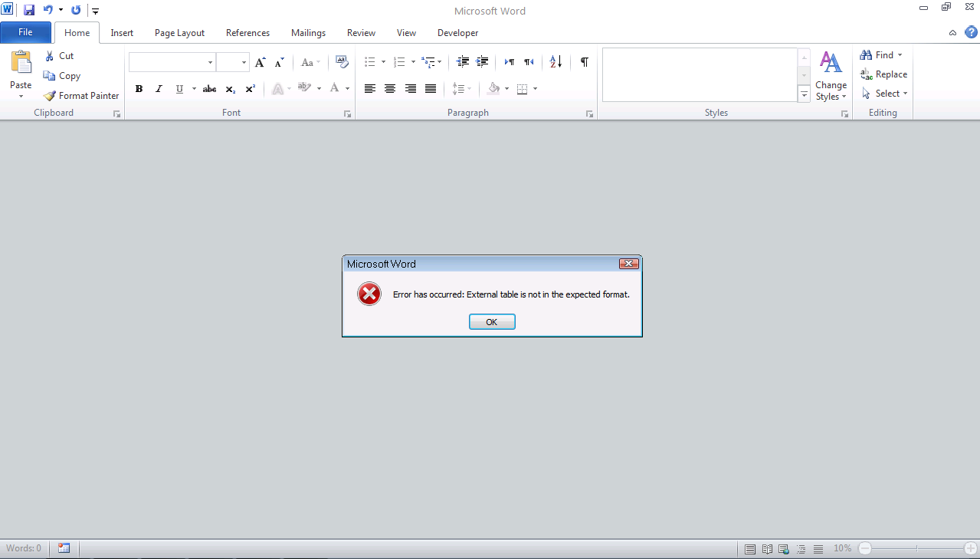980x559 pixels.
Task: Click OK in the error dialog
Action: [492, 322]
